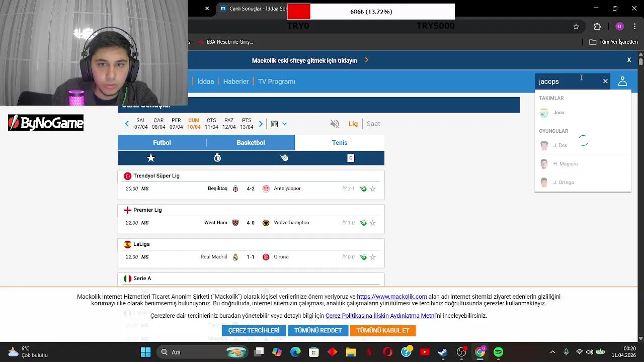644x362 pixels.
Task: Open iddaa icon for Real Madrid match
Action: click(363, 257)
